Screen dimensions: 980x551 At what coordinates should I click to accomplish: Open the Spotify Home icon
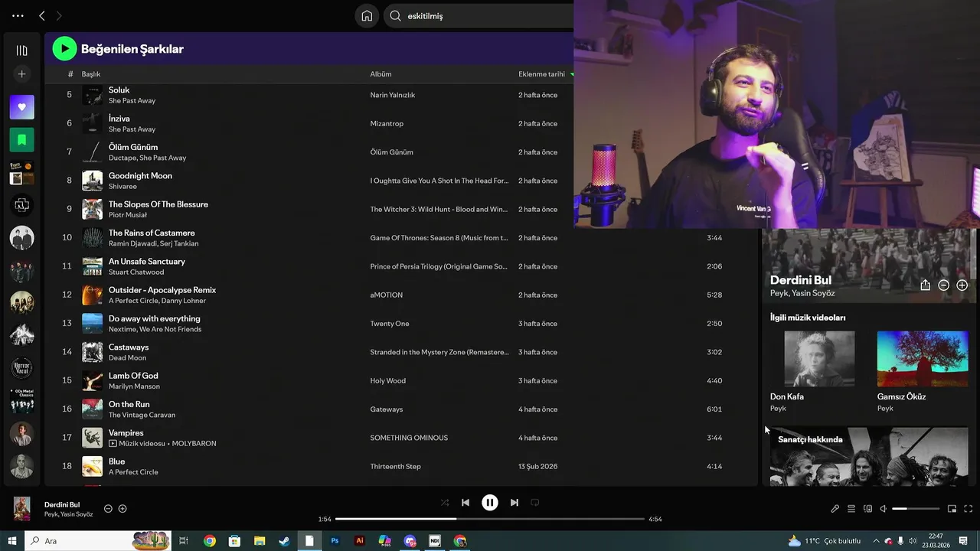coord(367,16)
